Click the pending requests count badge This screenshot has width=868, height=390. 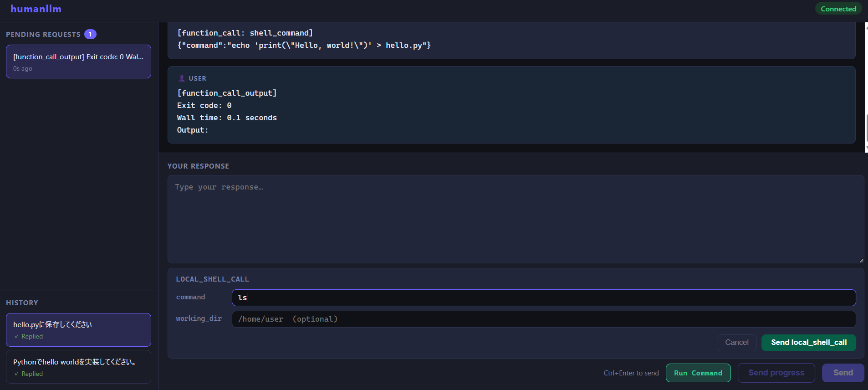[90, 34]
